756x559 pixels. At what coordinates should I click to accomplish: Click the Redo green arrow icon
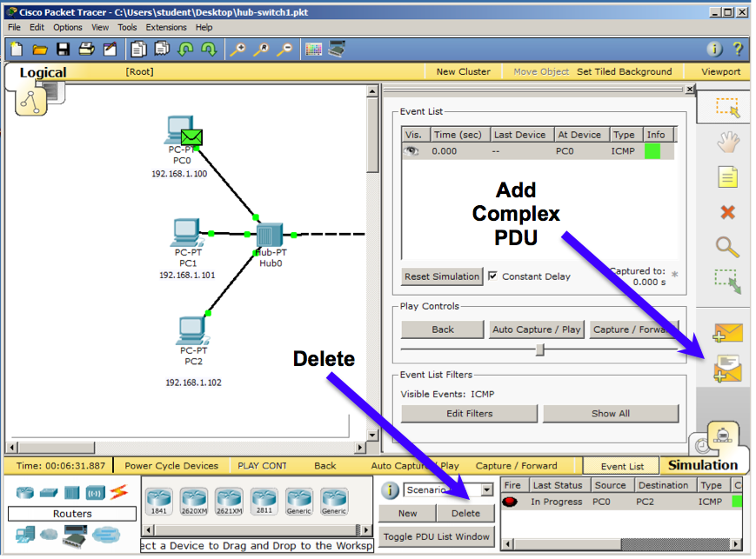pyautogui.click(x=209, y=49)
